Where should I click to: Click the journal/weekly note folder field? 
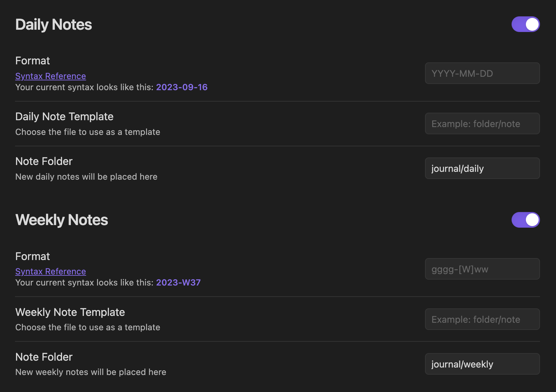tap(482, 364)
